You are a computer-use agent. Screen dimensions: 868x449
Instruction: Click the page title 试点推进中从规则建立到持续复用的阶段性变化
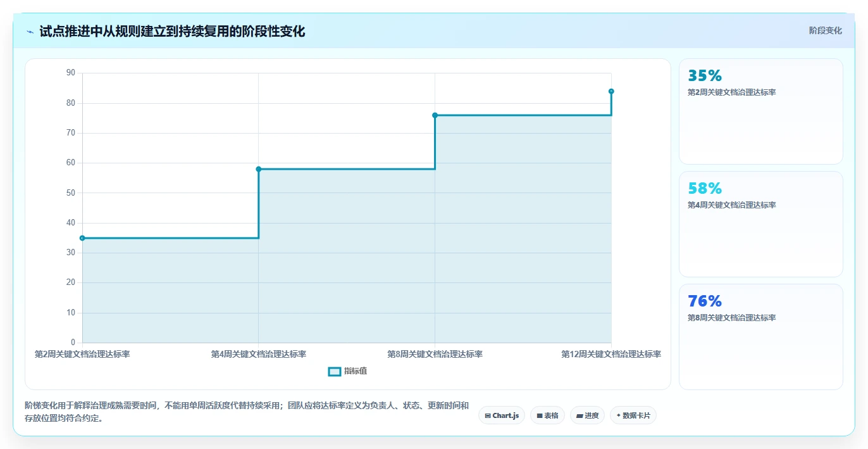[172, 31]
